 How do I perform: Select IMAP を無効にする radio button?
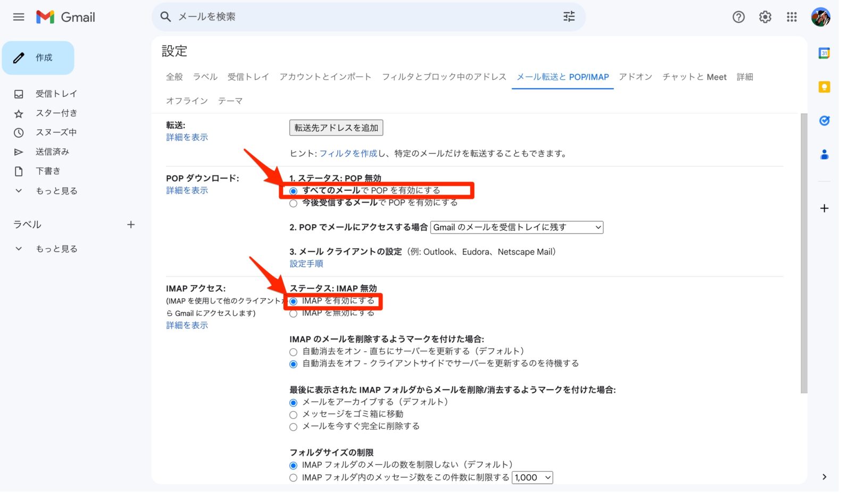pyautogui.click(x=293, y=314)
